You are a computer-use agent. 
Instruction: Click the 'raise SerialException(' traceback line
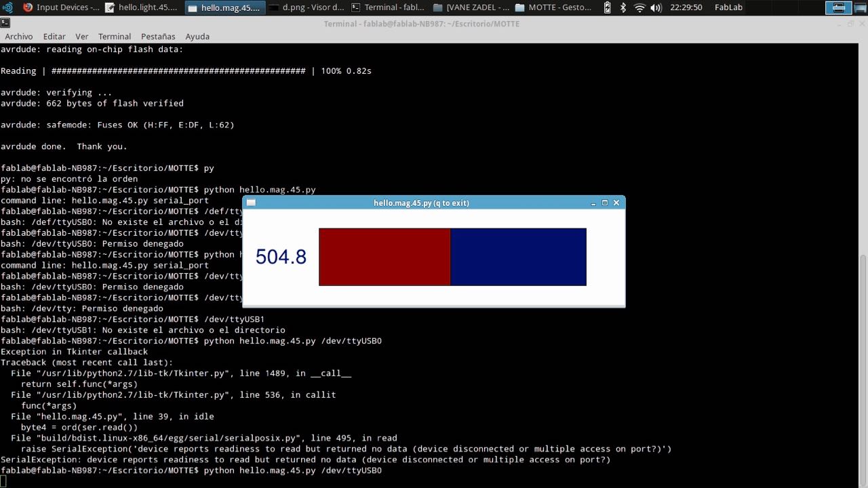tap(346, 449)
